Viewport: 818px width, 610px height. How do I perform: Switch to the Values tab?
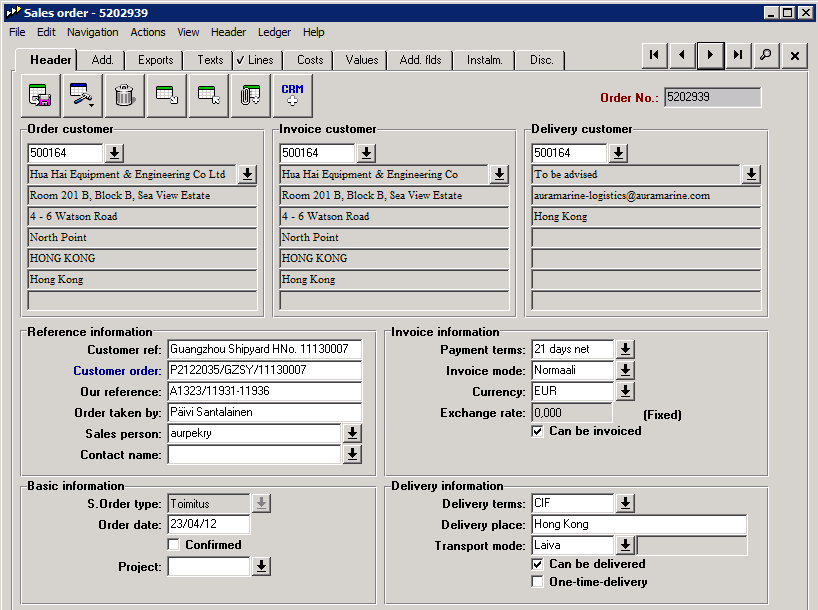point(362,60)
